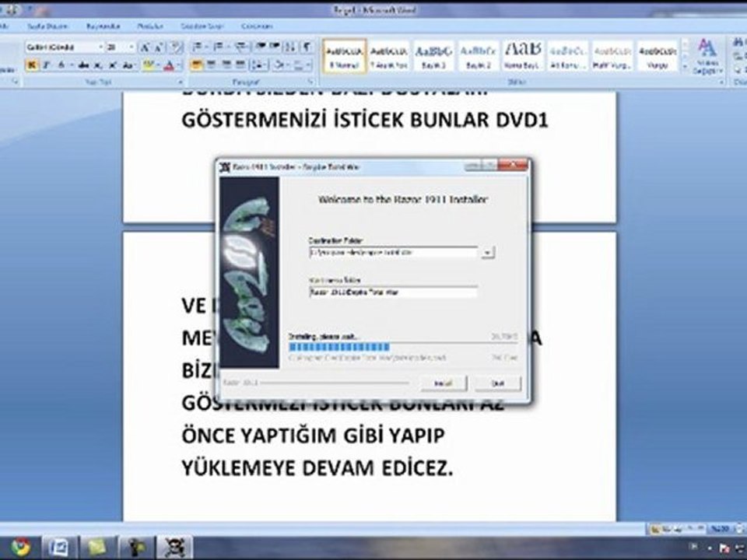Click the Sort icon in Paragraph group
747x560 pixels.
click(289, 47)
